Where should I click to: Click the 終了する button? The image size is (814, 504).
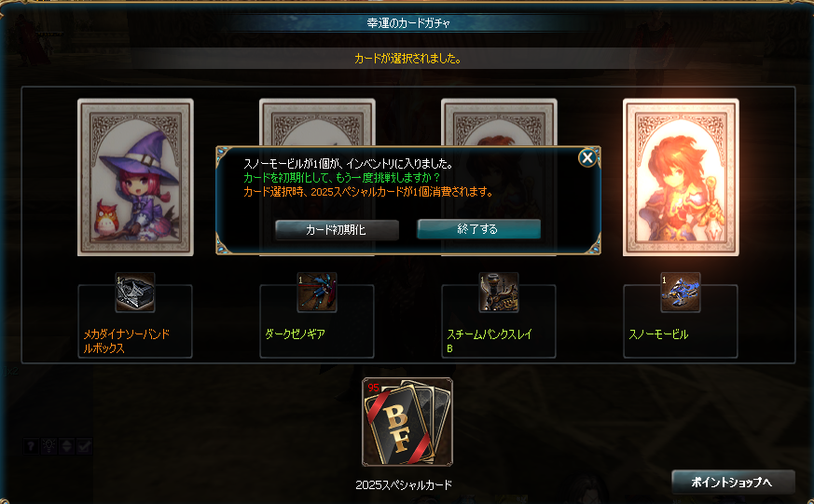[x=478, y=228]
